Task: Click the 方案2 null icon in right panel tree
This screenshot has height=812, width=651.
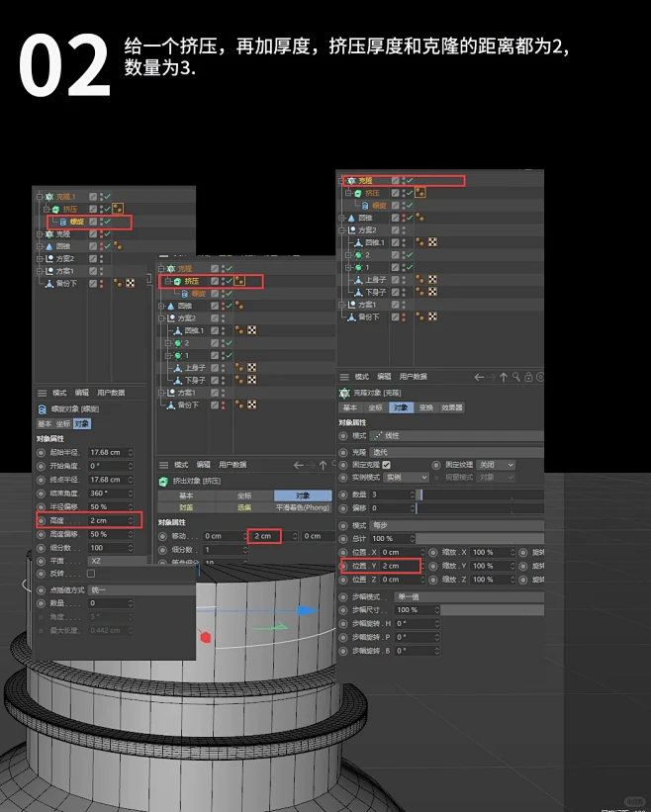Action: point(352,229)
